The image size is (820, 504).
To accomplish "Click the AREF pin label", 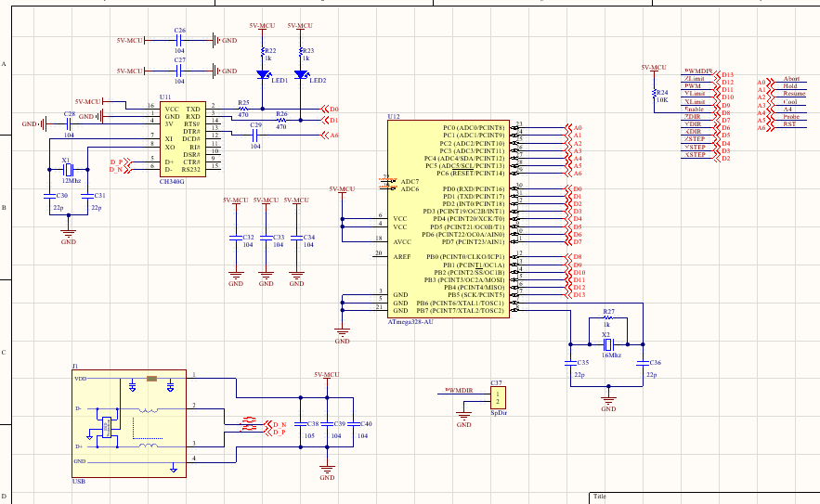I will click(x=402, y=257).
